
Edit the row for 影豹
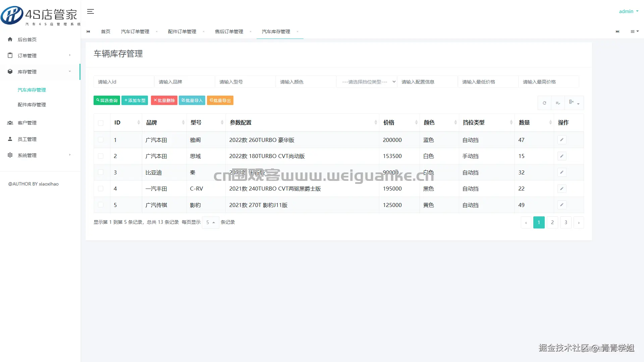(562, 205)
